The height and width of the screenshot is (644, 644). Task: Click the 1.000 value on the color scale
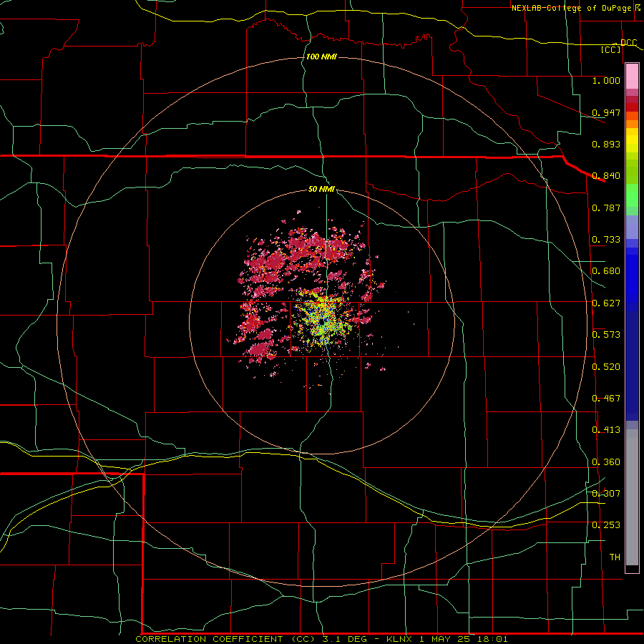606,80
